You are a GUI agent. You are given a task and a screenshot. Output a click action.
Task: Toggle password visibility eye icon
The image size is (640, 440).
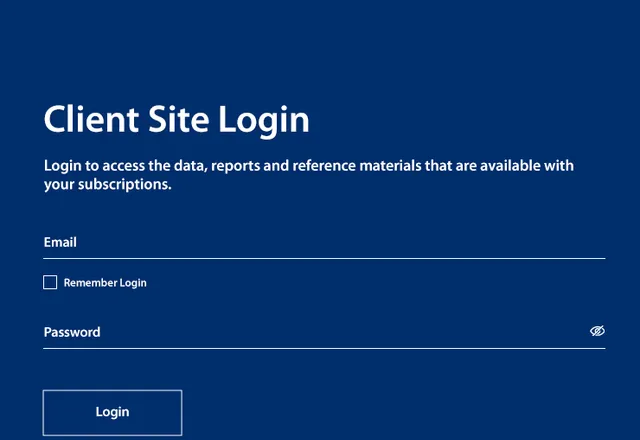coord(597,331)
